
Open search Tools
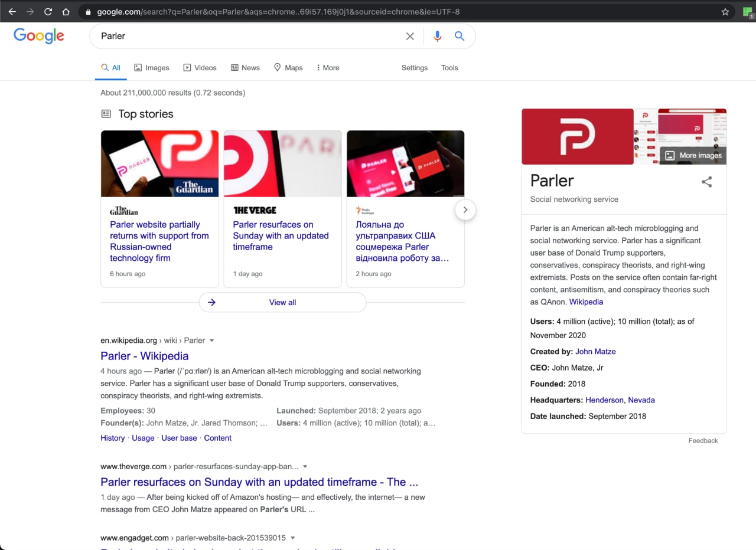449,68
